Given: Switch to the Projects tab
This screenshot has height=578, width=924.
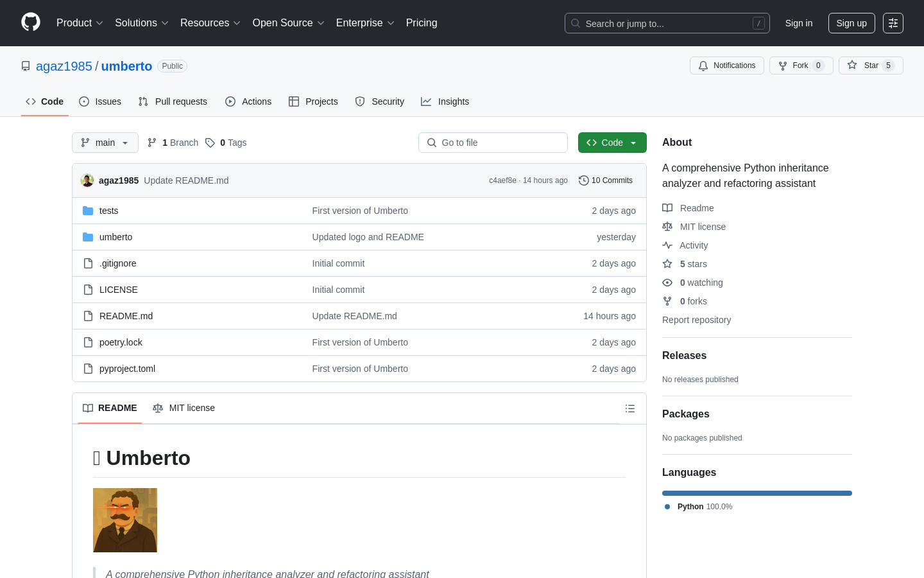Looking at the screenshot, I should click(x=313, y=101).
